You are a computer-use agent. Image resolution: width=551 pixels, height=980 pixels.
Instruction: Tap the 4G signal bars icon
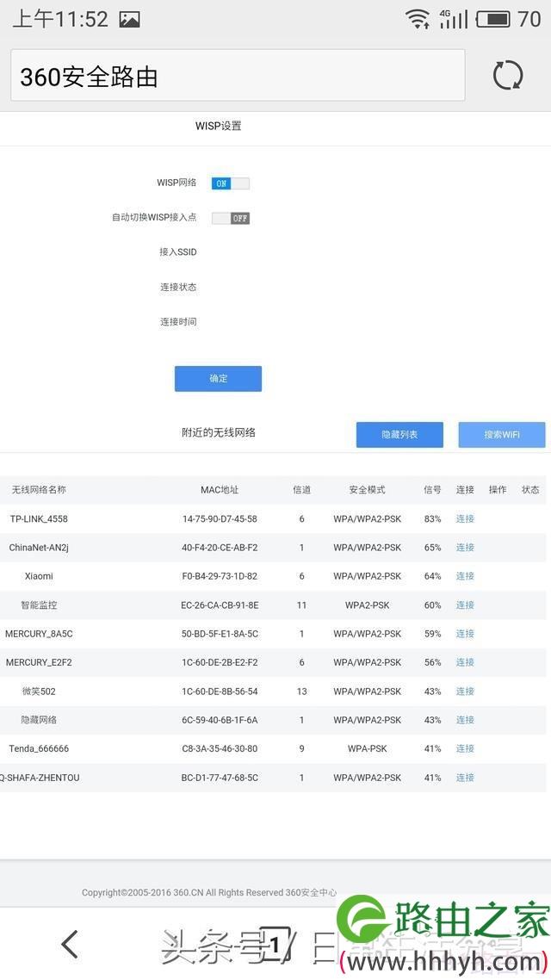coord(453,19)
